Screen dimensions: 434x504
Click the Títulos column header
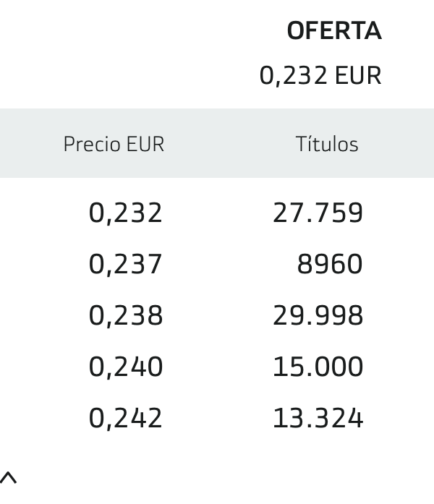(327, 144)
